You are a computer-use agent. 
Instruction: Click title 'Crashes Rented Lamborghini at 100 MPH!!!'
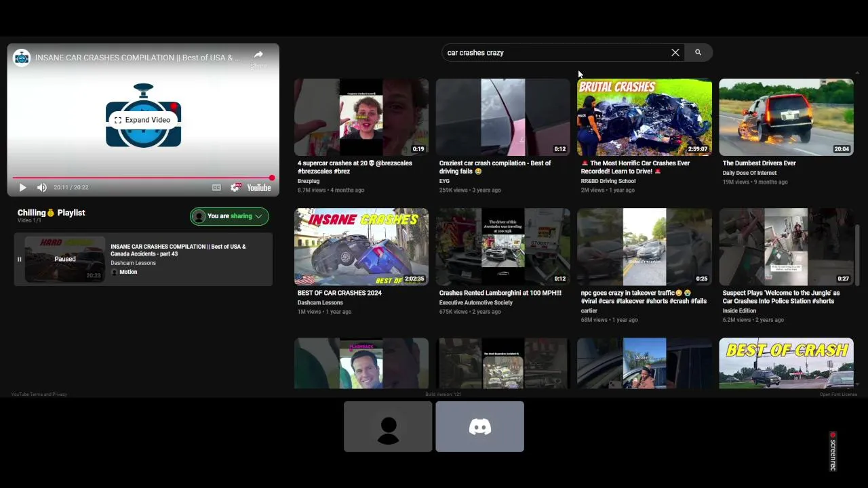click(x=500, y=293)
